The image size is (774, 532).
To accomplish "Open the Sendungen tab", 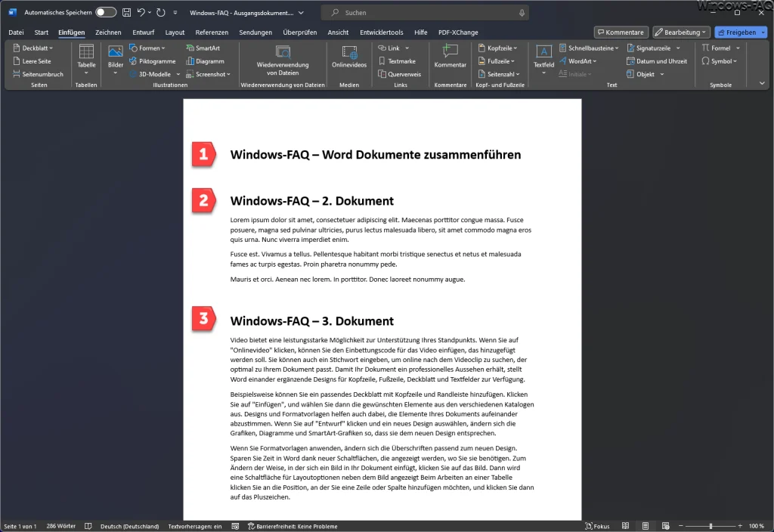I will (x=255, y=32).
